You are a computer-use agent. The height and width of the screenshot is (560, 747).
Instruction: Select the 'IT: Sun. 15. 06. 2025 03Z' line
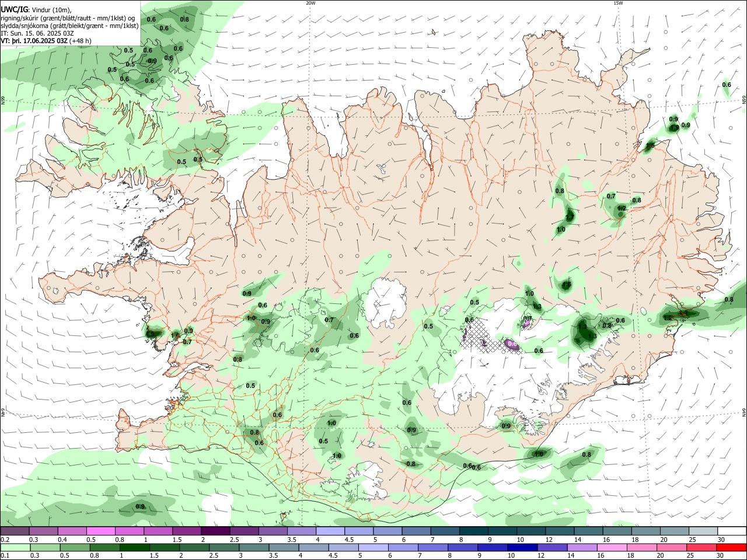[37, 33]
